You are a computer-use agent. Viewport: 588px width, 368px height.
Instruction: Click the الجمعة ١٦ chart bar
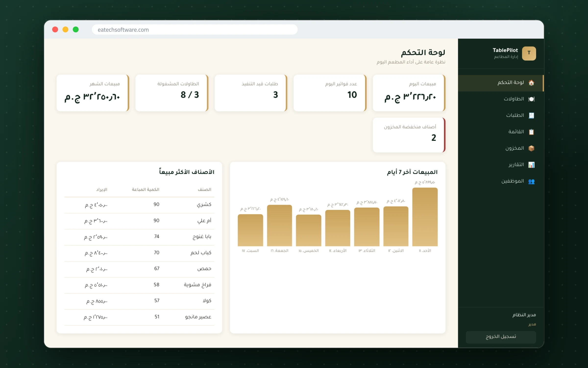tap(279, 225)
